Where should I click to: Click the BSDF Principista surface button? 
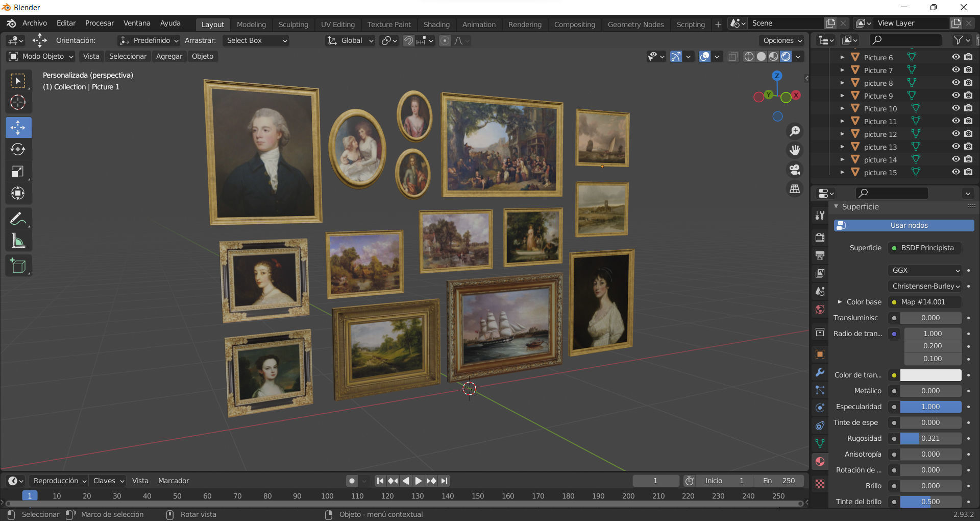point(925,248)
